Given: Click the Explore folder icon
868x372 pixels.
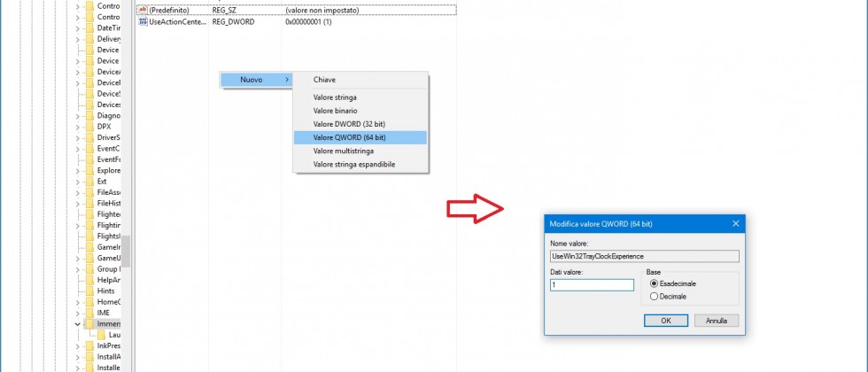Looking at the screenshot, I should 89,170.
